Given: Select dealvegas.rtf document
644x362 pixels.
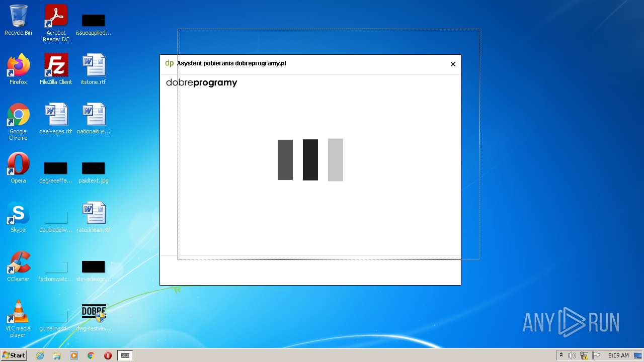Looking at the screenshot, I should [56, 119].
